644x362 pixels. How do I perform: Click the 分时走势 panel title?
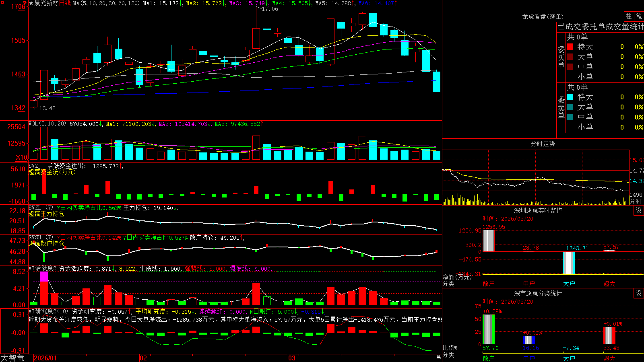coord(543,144)
